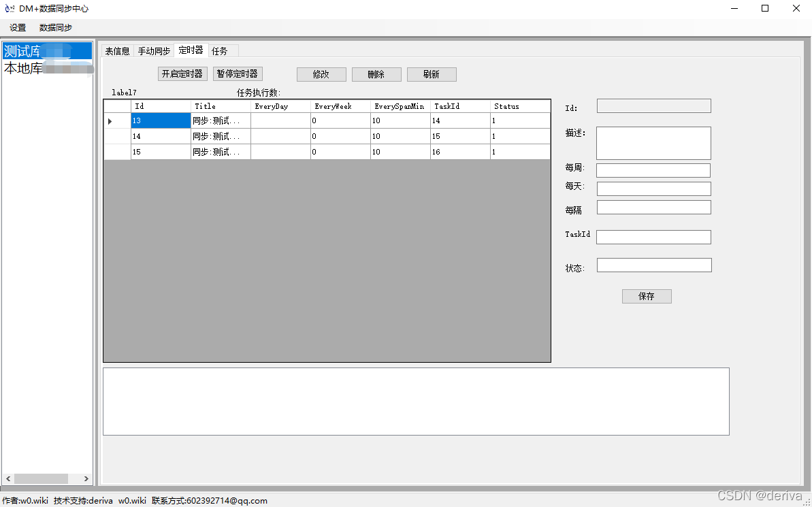This screenshot has height=507, width=812.
Task: Click the TaskId input field
Action: (x=653, y=238)
